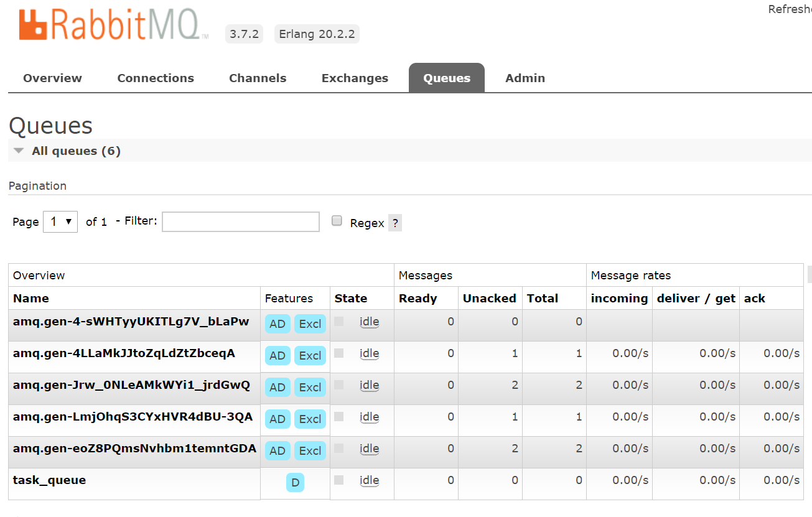Viewport: 812px width, 517px height.
Task: Sort table by deliver / get header
Action: (x=696, y=298)
